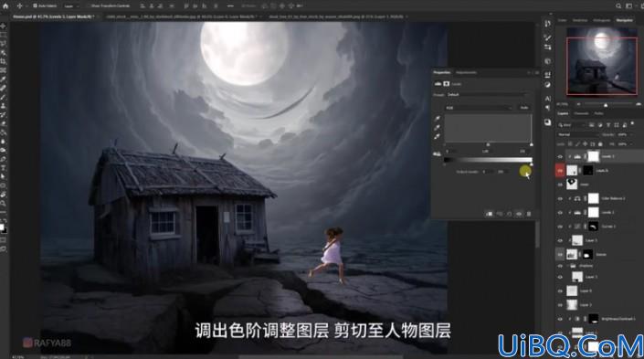Image resolution: width=644 pixels, height=359 pixels.
Task: Open the RGB channel dropdown in Properties
Action: tap(479, 108)
